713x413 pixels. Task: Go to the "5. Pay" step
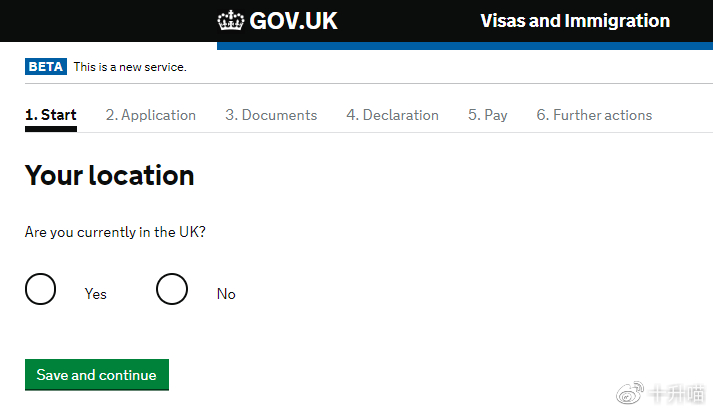[x=488, y=115]
